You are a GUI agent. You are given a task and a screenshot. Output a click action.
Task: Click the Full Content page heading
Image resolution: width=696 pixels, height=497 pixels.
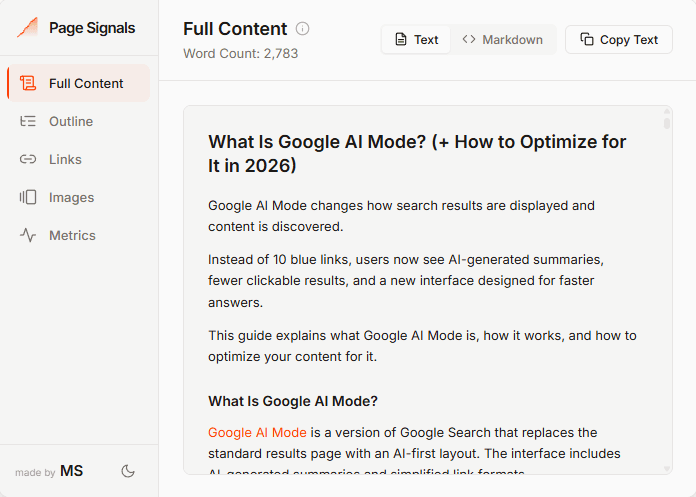pyautogui.click(x=235, y=29)
